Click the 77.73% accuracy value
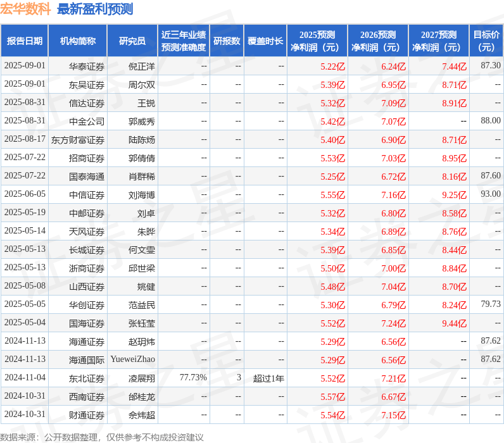Viewport: 504px width, 443px height. click(193, 378)
